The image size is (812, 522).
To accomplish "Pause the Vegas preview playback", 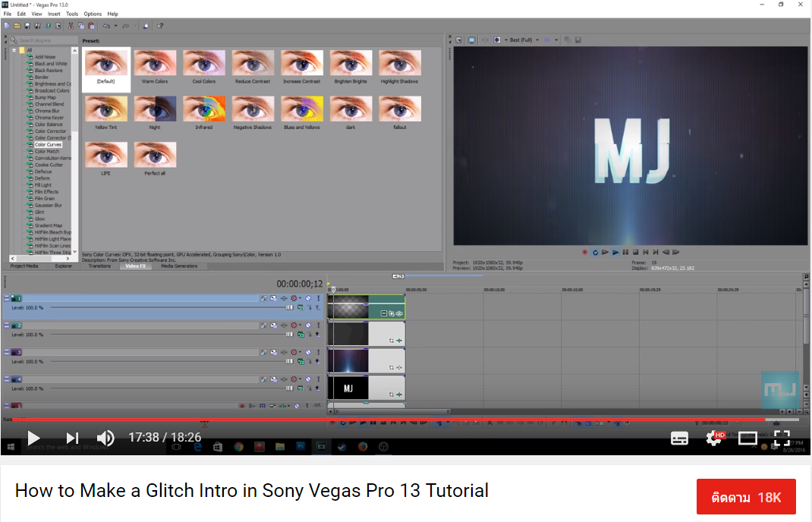I will (x=625, y=252).
